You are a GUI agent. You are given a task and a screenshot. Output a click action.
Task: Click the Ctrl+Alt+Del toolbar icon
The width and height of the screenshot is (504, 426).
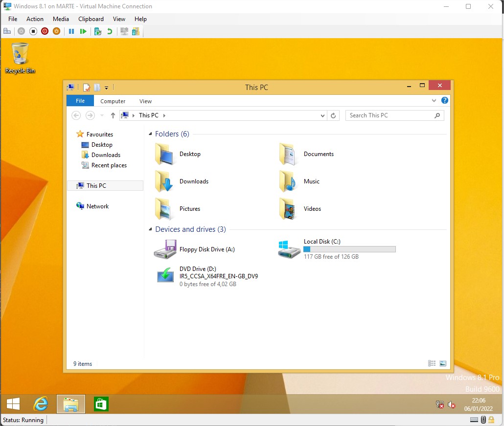(x=7, y=31)
